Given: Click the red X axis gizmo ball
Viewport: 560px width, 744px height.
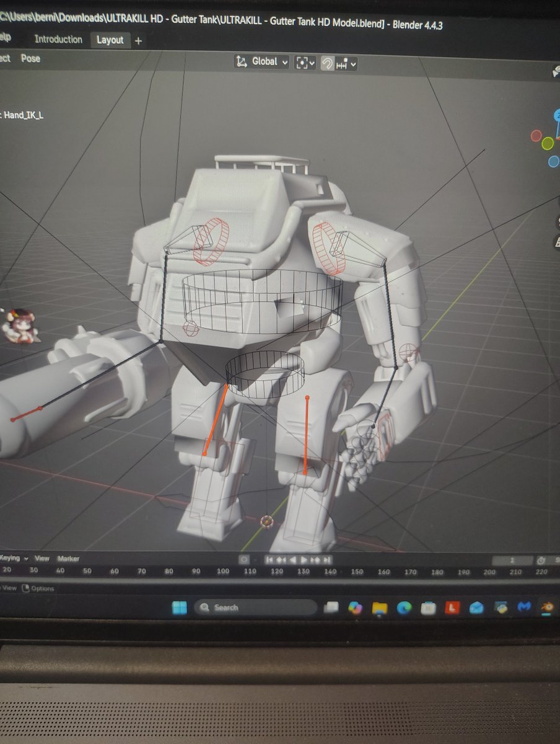Looking at the screenshot, I should 536,135.
